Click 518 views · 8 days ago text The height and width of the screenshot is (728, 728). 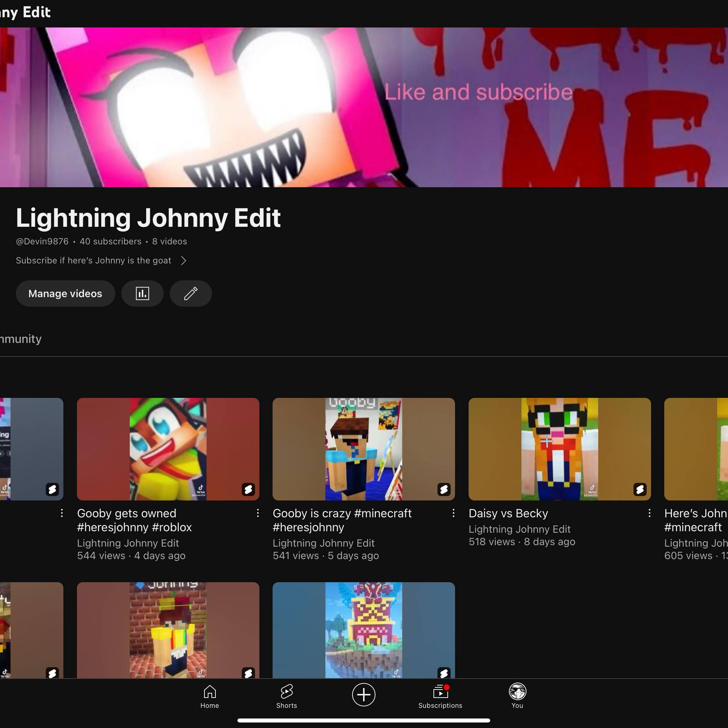522,542
